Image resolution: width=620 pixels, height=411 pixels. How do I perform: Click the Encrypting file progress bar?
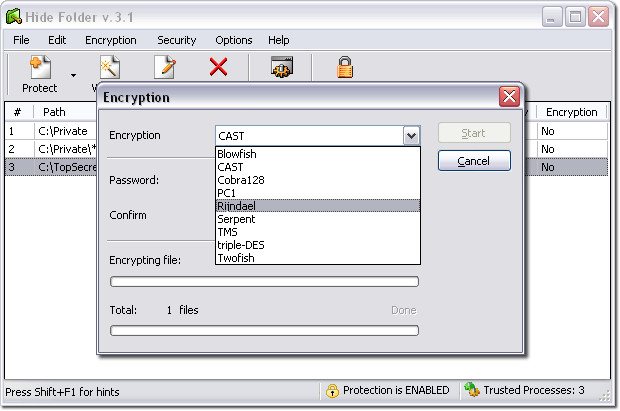[x=264, y=282]
